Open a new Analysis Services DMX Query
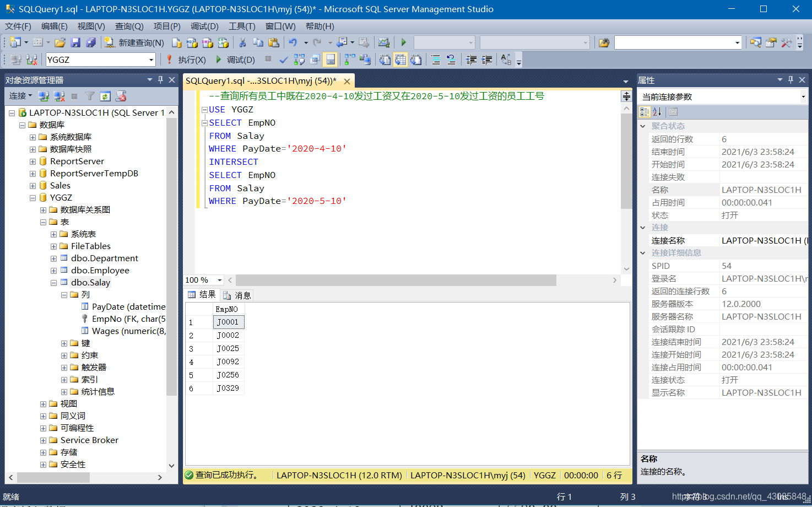Image resolution: width=812 pixels, height=507 pixels. [x=207, y=42]
